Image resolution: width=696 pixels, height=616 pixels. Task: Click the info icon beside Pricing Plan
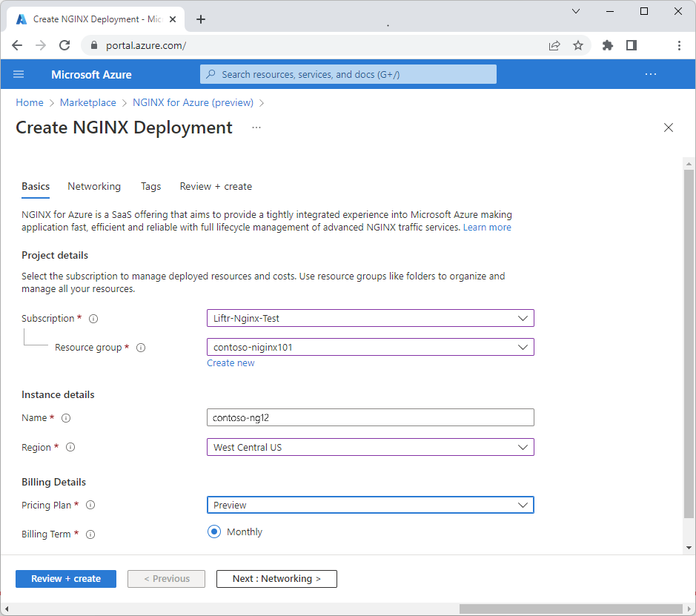point(90,506)
